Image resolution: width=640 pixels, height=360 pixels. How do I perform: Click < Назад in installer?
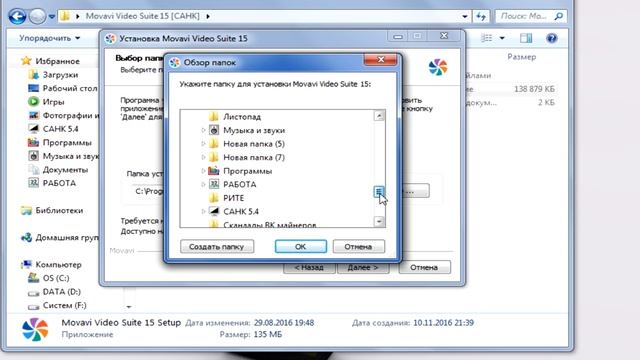pyautogui.click(x=309, y=267)
